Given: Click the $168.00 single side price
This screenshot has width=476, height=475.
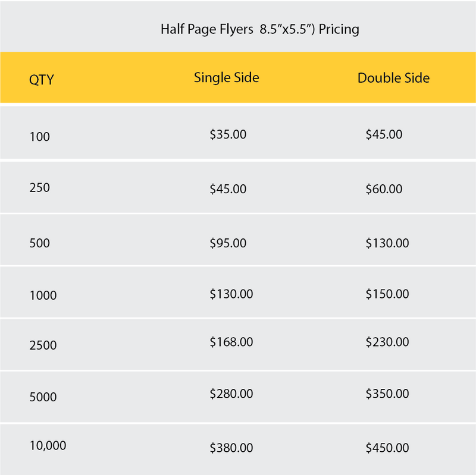Looking at the screenshot, I should (231, 342).
